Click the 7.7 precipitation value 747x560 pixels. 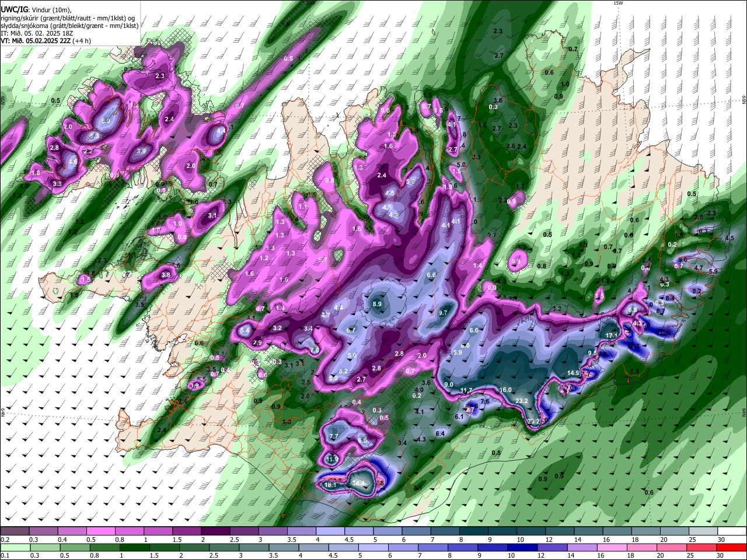click(334, 436)
